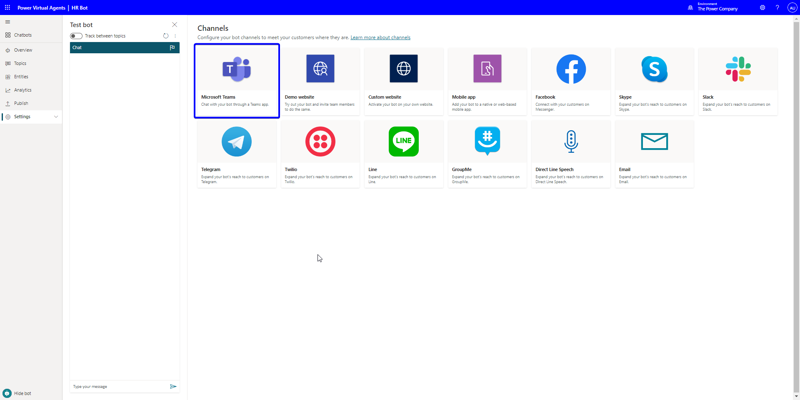Click the environment icon in header
Viewport: 800px width, 400px height.
[x=690, y=8]
